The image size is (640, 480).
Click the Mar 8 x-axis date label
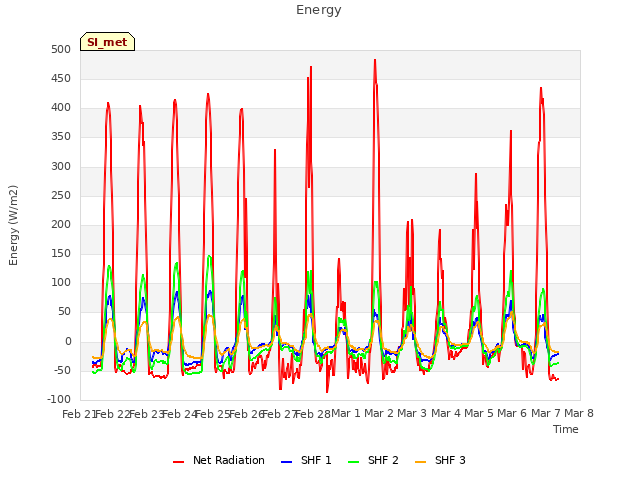tap(579, 413)
